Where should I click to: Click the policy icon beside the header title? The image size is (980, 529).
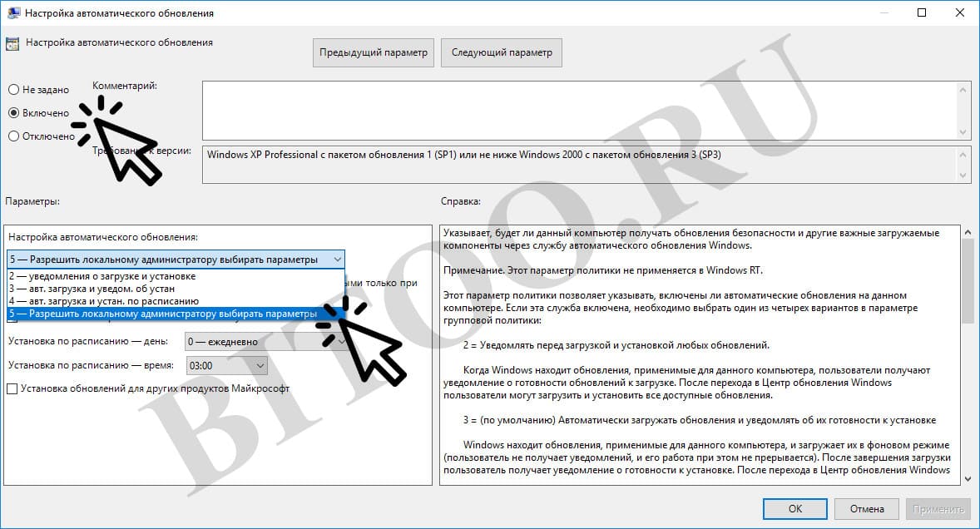click(12, 44)
